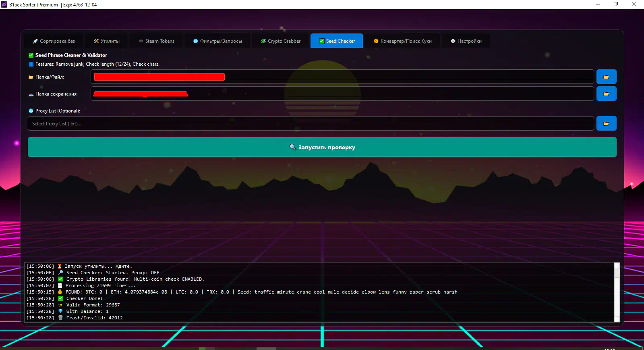
Task: Click the Black Sorter app icon in title bar
Action: click(4, 4)
